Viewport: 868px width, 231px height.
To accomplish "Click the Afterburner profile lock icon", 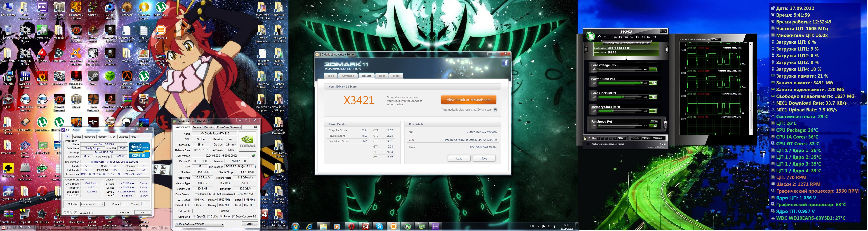I will click(x=585, y=138).
